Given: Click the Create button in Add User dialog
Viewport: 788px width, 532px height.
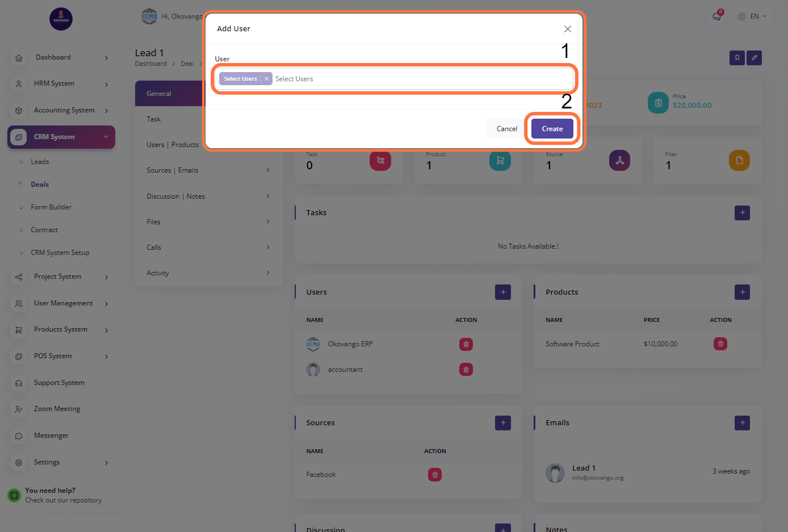Looking at the screenshot, I should coord(552,129).
